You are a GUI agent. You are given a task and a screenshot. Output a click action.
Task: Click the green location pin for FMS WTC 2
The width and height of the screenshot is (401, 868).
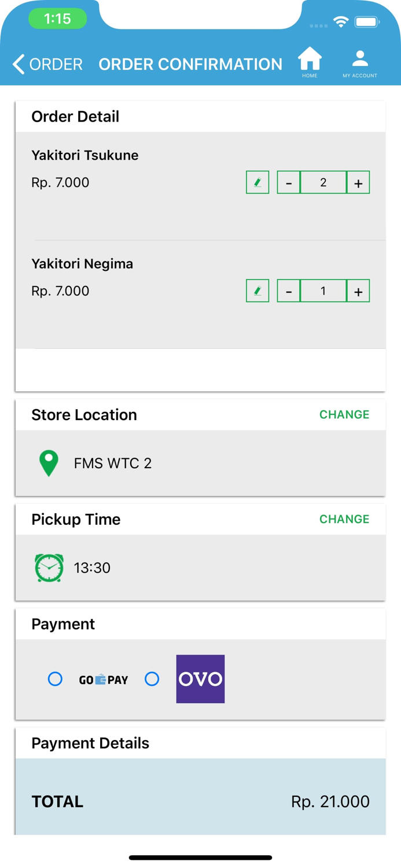click(x=49, y=462)
